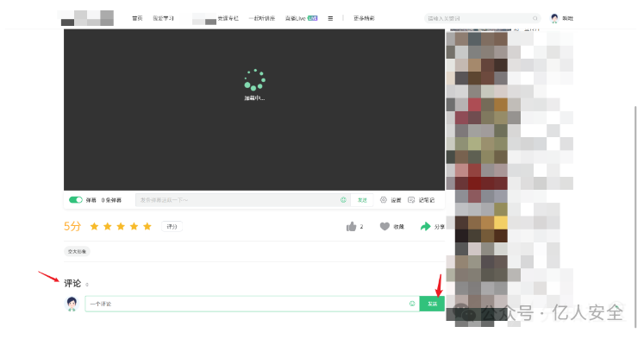Click the thumbs-up like icon
The height and width of the screenshot is (339, 644).
351,226
